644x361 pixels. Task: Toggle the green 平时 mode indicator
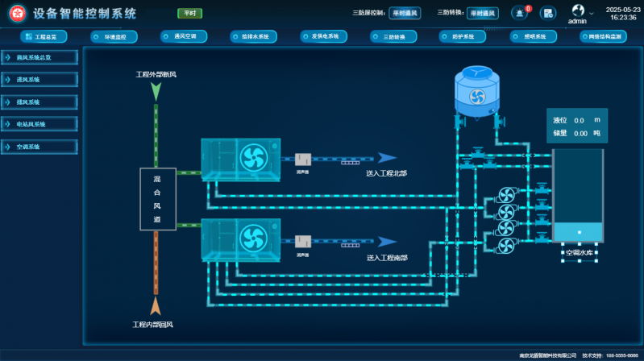point(189,14)
